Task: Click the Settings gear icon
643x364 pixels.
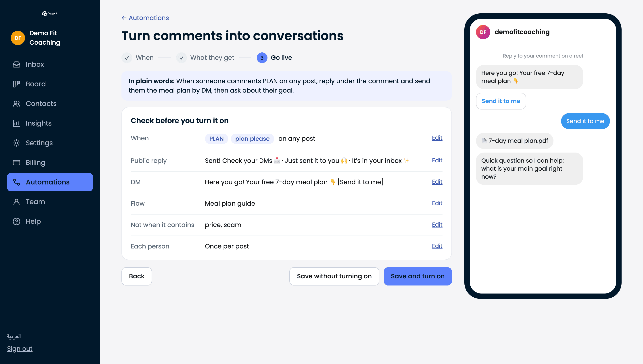Action: point(17,143)
